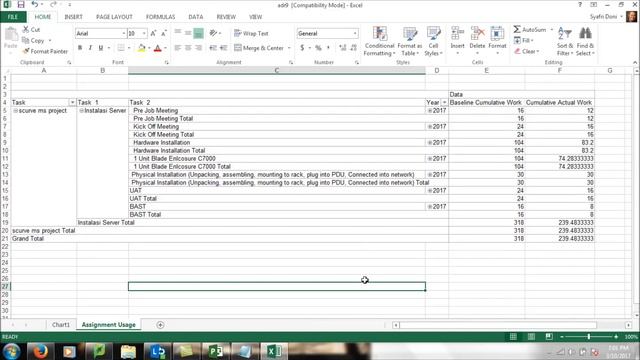Apply the accounting dollar format

tap(302, 48)
